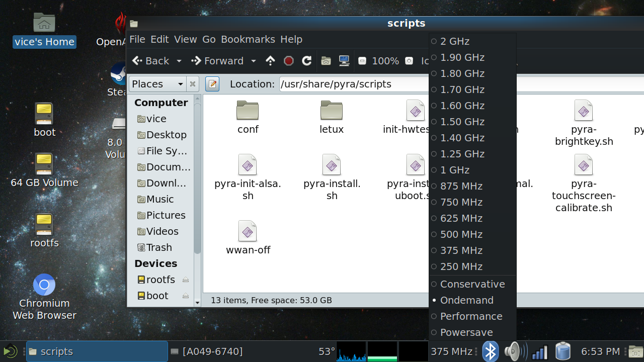Image resolution: width=644 pixels, height=362 pixels.
Task: Open the View menu
Action: [185, 39]
